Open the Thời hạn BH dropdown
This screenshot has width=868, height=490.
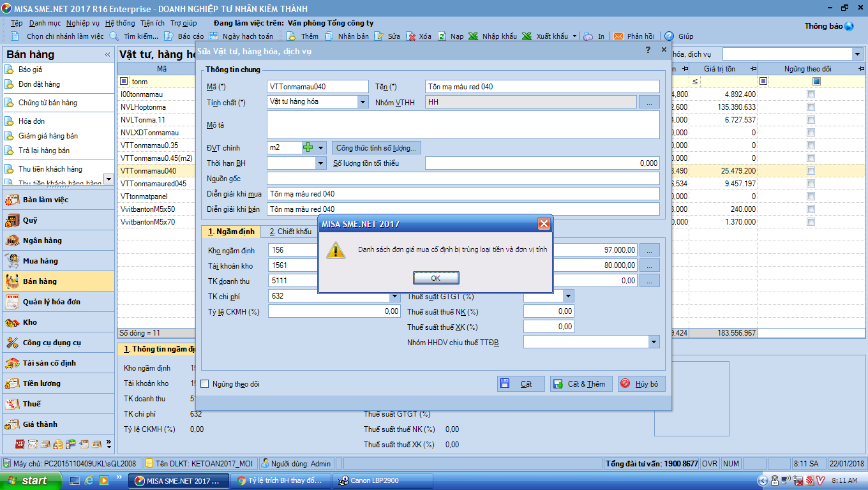320,163
